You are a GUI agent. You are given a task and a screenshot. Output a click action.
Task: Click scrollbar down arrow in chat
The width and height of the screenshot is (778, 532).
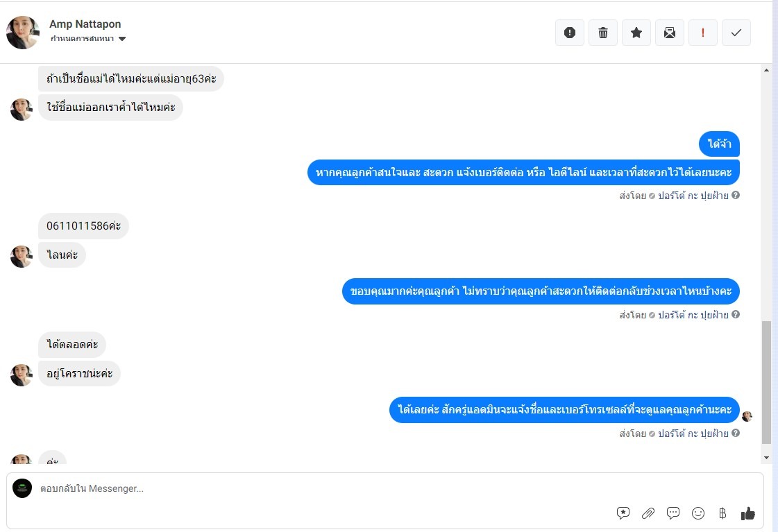[767, 458]
